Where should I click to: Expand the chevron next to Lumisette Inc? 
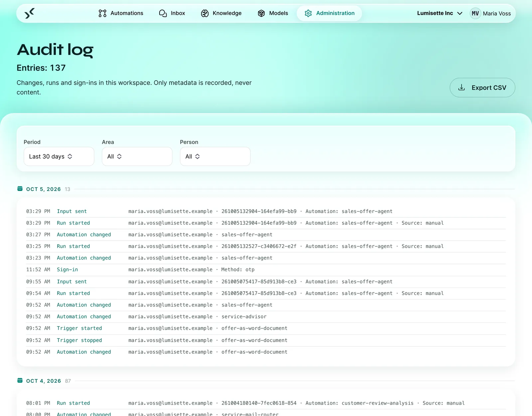(460, 13)
